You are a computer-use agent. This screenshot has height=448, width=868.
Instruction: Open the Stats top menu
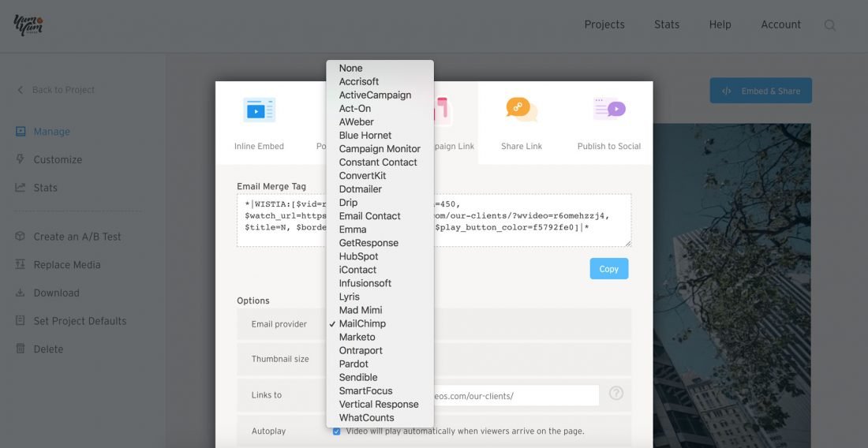tap(667, 25)
